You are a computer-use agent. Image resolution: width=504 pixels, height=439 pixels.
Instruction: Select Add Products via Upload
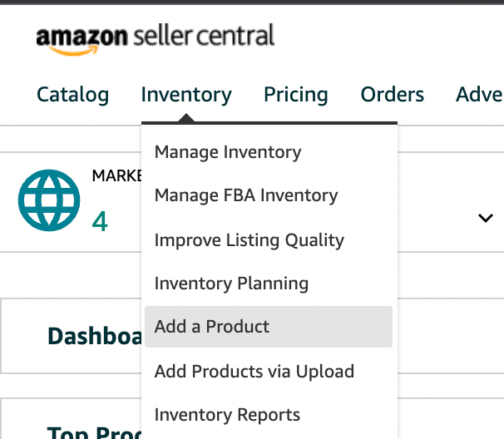[x=254, y=371]
